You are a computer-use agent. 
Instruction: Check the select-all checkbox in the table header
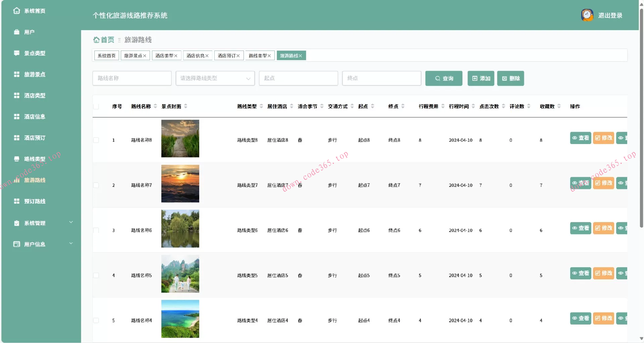click(x=96, y=106)
